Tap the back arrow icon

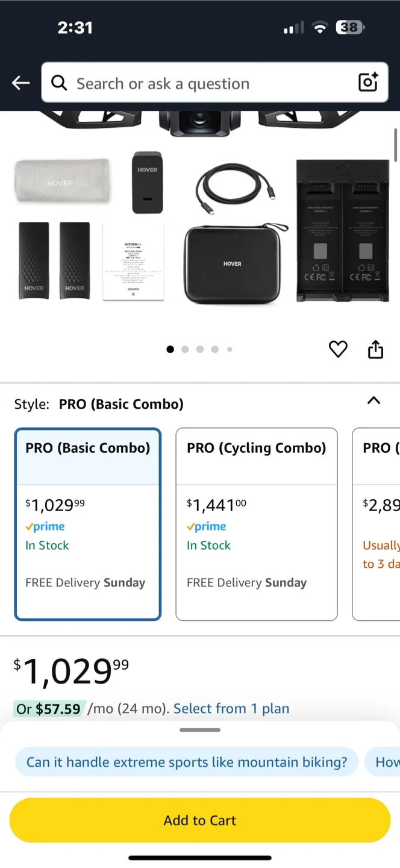click(x=21, y=83)
